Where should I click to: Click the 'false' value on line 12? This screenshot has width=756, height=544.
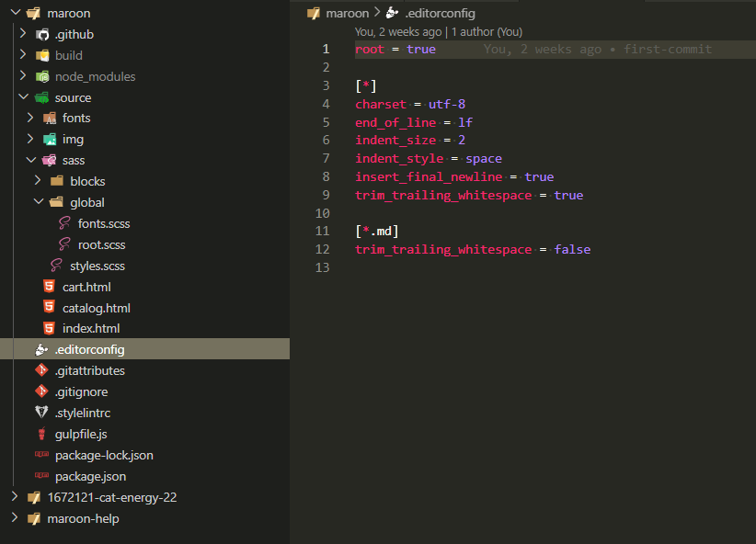(572, 249)
